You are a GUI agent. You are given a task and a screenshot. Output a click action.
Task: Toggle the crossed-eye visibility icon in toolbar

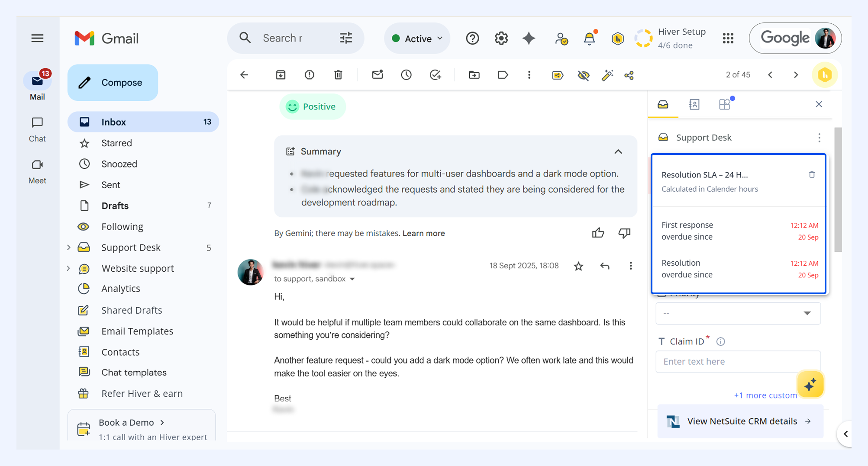[x=583, y=75]
